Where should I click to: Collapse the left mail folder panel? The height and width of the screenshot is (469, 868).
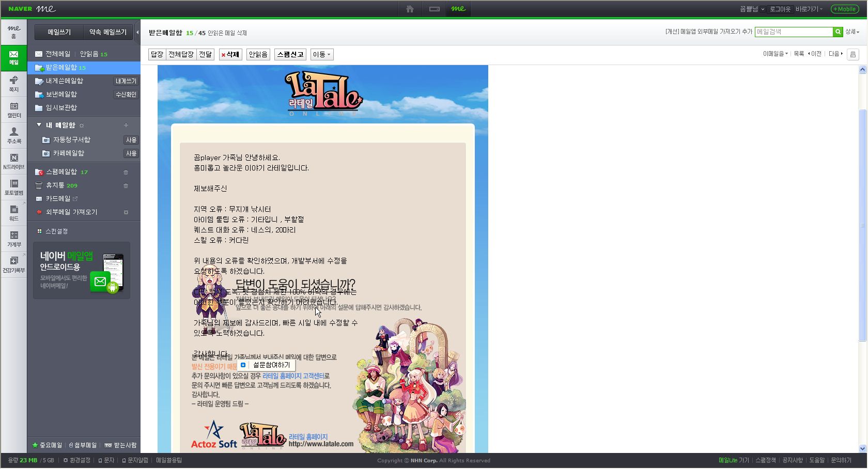click(x=137, y=32)
